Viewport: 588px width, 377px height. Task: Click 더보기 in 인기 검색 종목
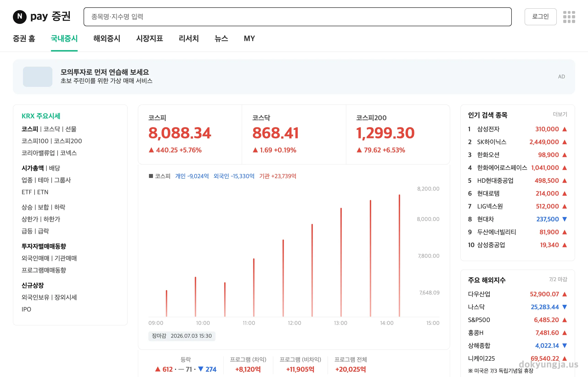(x=560, y=114)
